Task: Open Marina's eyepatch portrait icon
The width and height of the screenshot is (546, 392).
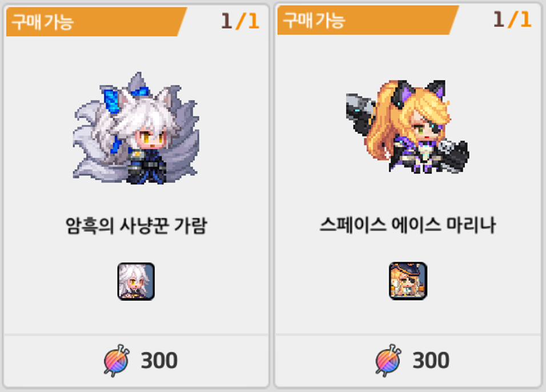Action: pyautogui.click(x=408, y=281)
